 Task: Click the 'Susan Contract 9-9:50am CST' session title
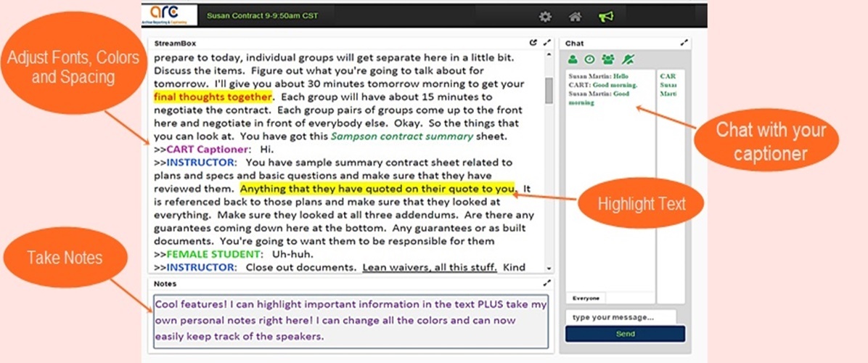click(x=262, y=15)
